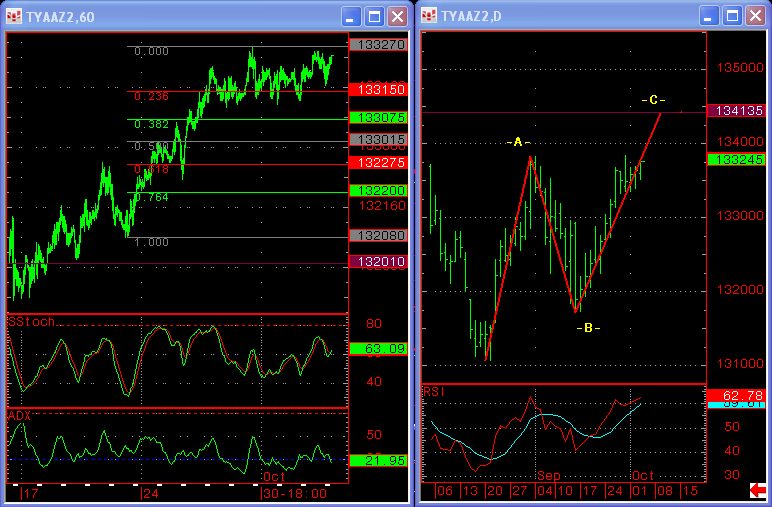Viewport: 772px width, 507px height.
Task: Click the RSI indicator label
Action: tap(432, 391)
